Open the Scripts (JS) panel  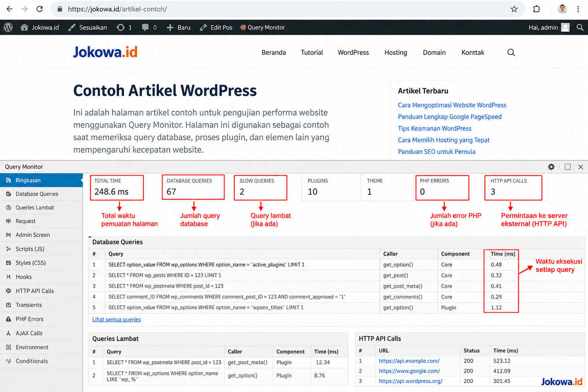click(x=41, y=249)
